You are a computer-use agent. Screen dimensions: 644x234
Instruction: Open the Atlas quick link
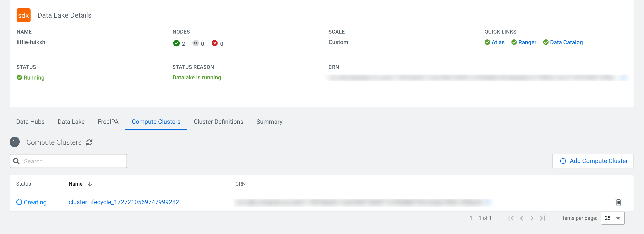click(497, 42)
